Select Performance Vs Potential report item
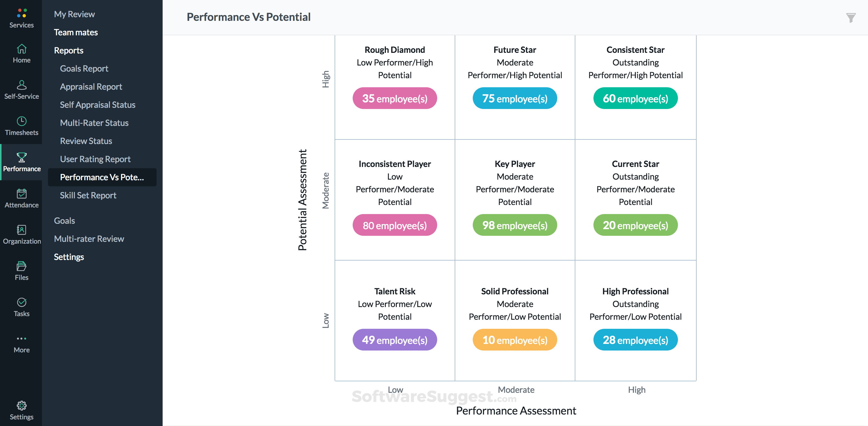Image resolution: width=868 pixels, height=426 pixels. click(102, 177)
